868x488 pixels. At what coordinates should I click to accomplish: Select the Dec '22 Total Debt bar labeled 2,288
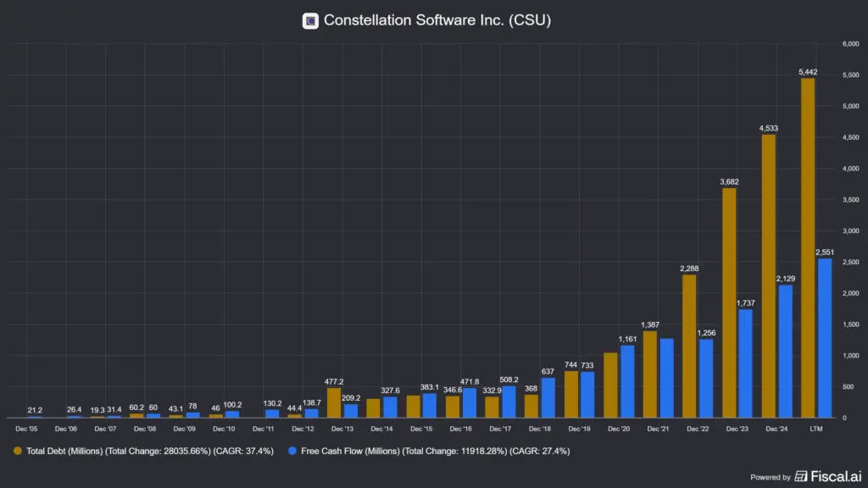(688, 346)
